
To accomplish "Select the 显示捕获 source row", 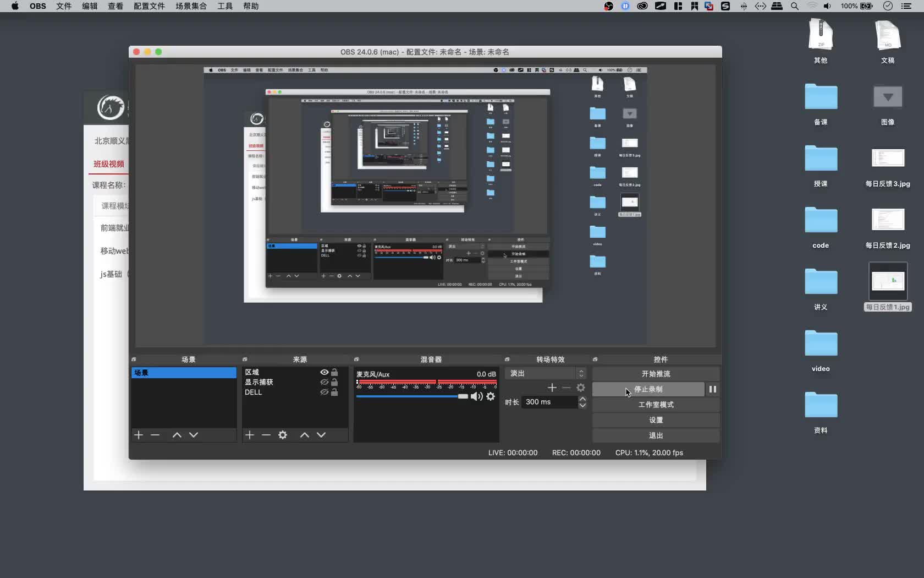I will click(295, 382).
